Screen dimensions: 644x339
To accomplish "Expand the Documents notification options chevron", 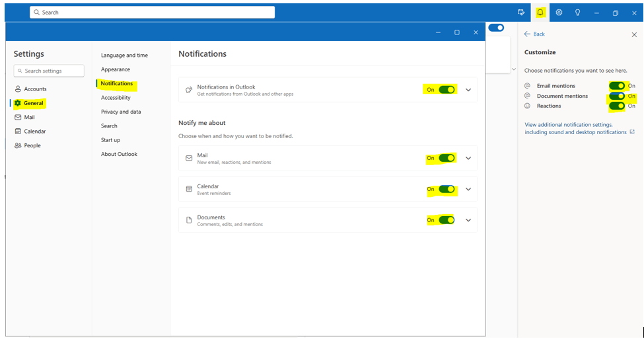I will (x=468, y=220).
